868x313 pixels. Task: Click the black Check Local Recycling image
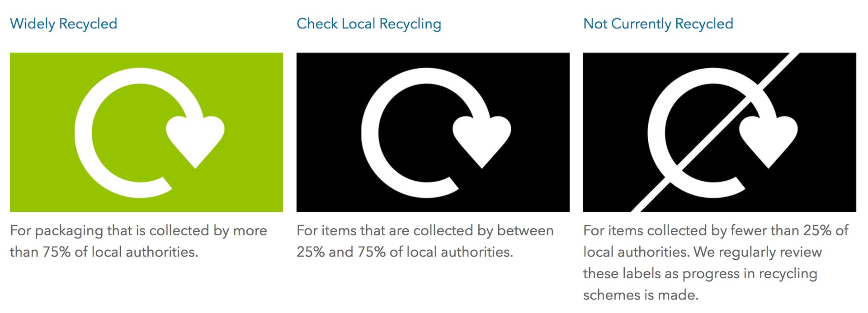coord(433,132)
